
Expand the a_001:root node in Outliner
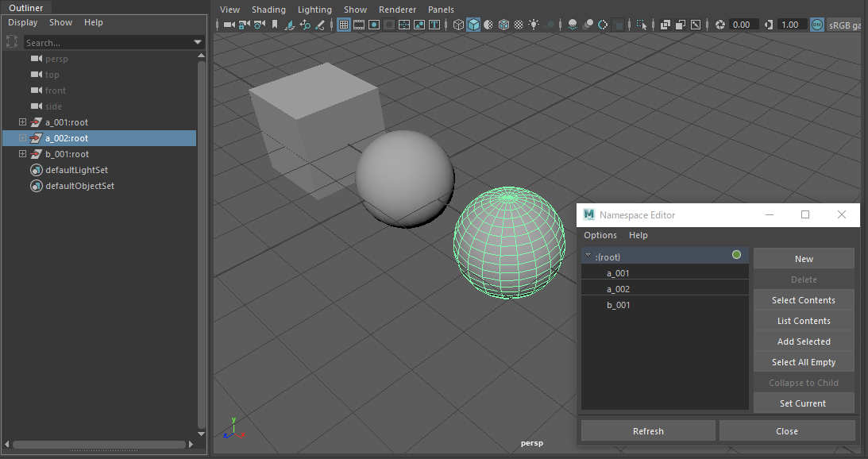tap(22, 121)
